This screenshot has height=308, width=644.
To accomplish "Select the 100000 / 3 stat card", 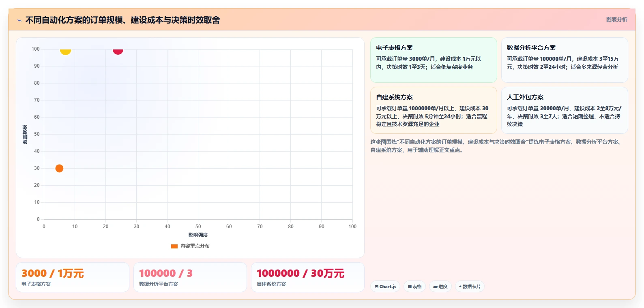I will (x=190, y=277).
